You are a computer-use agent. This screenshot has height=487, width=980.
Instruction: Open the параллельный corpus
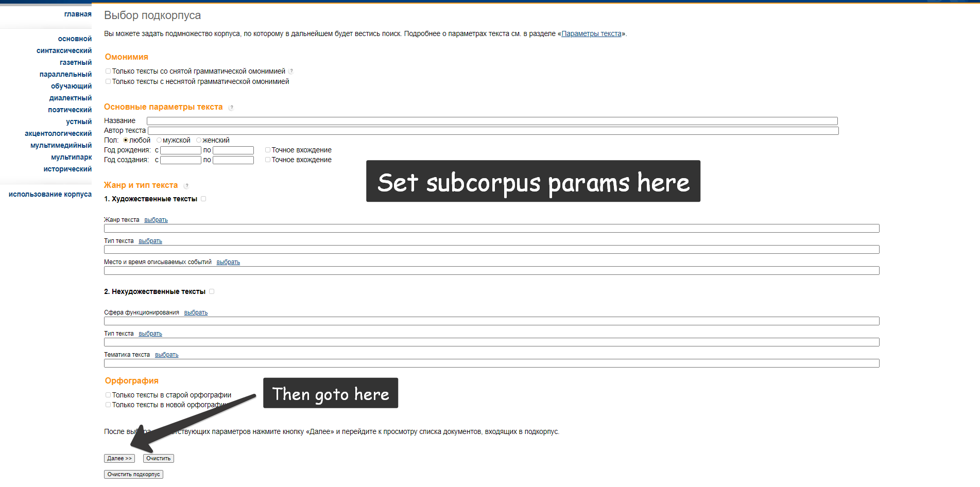click(65, 74)
